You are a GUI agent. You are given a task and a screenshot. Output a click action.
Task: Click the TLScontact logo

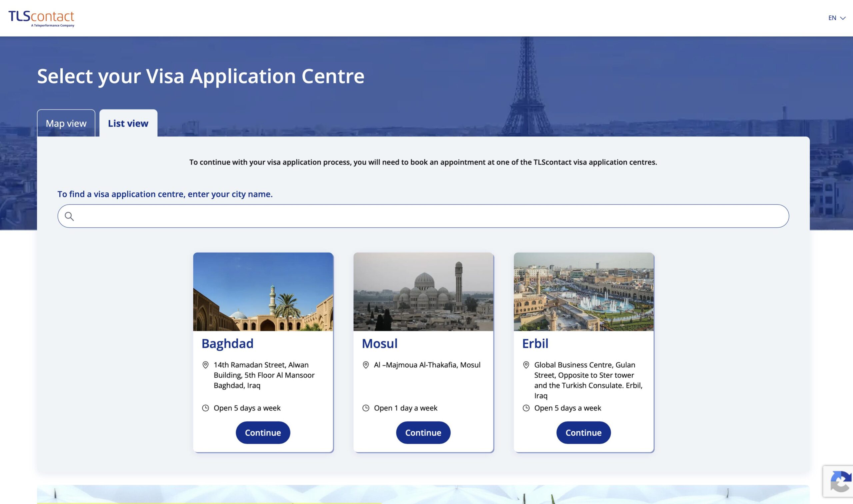click(41, 18)
